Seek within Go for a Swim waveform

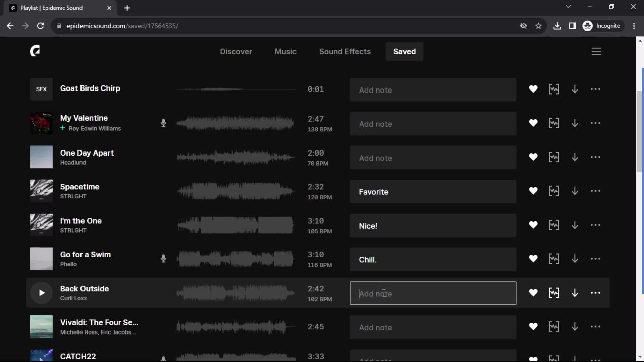pyautogui.click(x=236, y=259)
